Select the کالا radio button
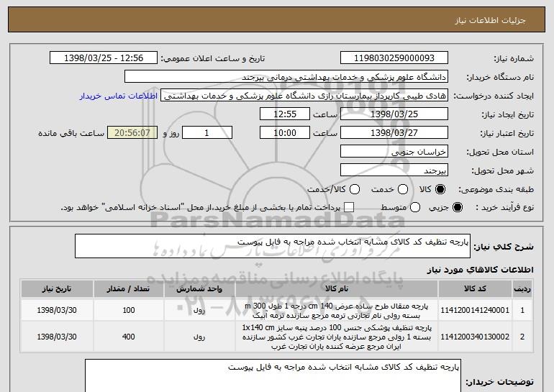Viewport: 554px width, 392px height. coord(440,189)
